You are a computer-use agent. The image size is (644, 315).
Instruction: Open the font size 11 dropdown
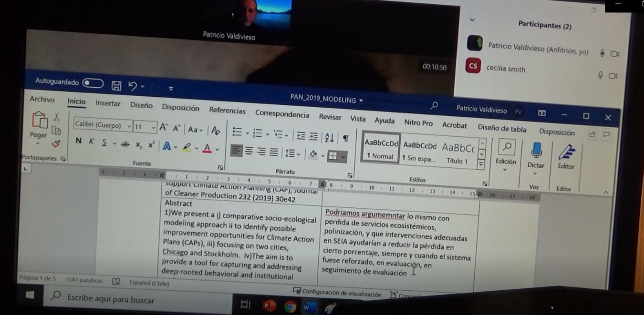[x=153, y=128]
